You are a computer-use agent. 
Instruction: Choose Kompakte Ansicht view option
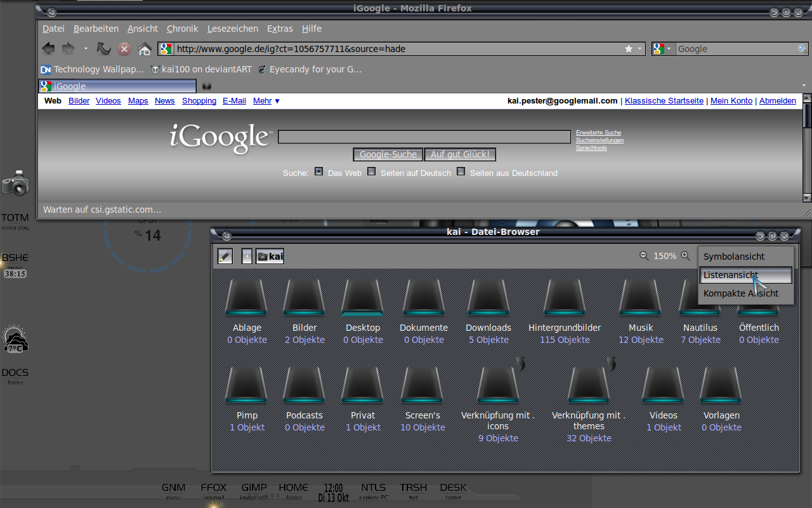746,293
